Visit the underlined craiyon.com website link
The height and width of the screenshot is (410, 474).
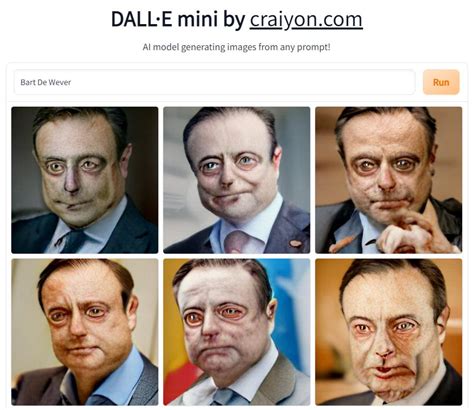(x=306, y=20)
